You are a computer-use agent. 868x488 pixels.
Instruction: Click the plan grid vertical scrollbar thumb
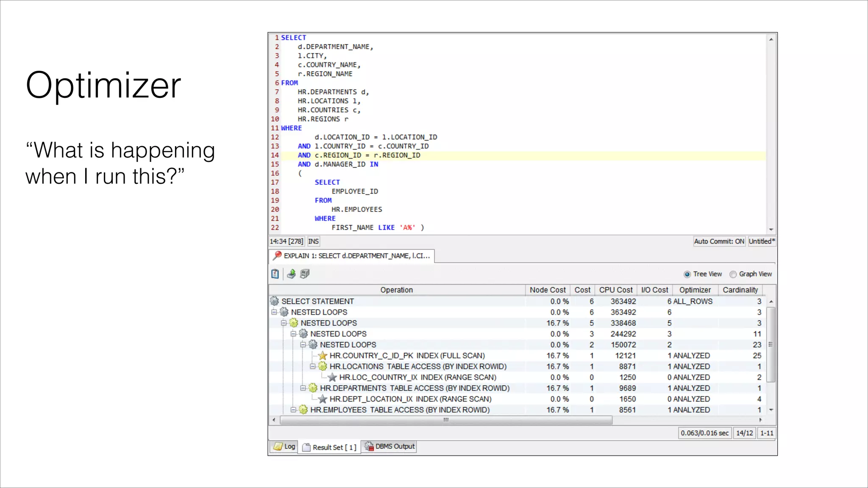click(x=771, y=345)
